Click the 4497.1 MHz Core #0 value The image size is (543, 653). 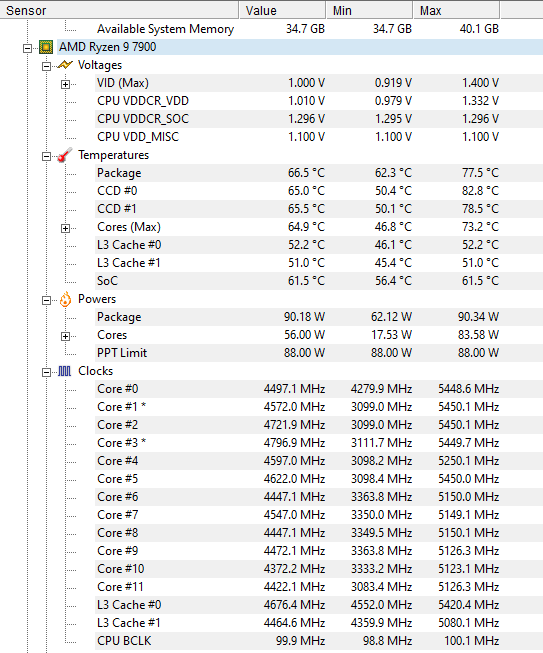click(294, 389)
